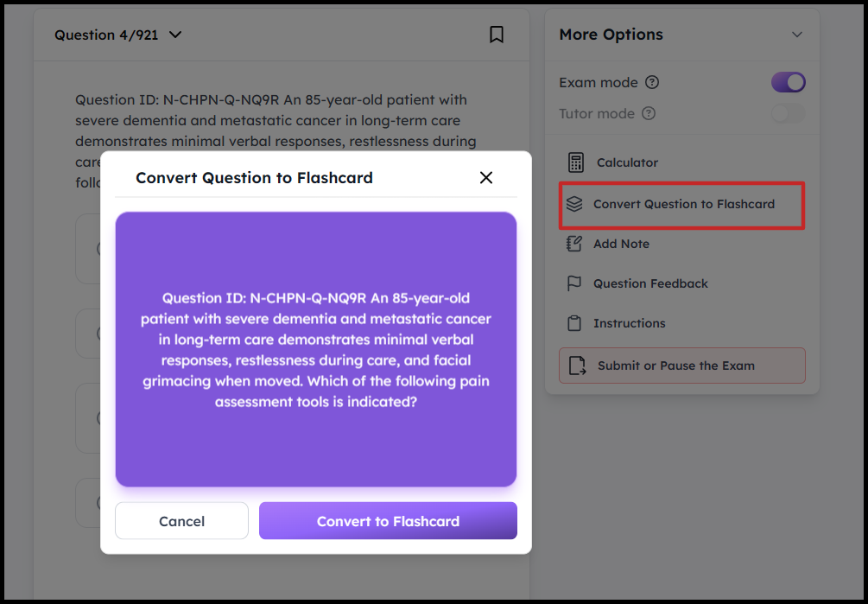The height and width of the screenshot is (604, 868).
Task: Click the Submit or Pause exam icon
Action: (577, 366)
